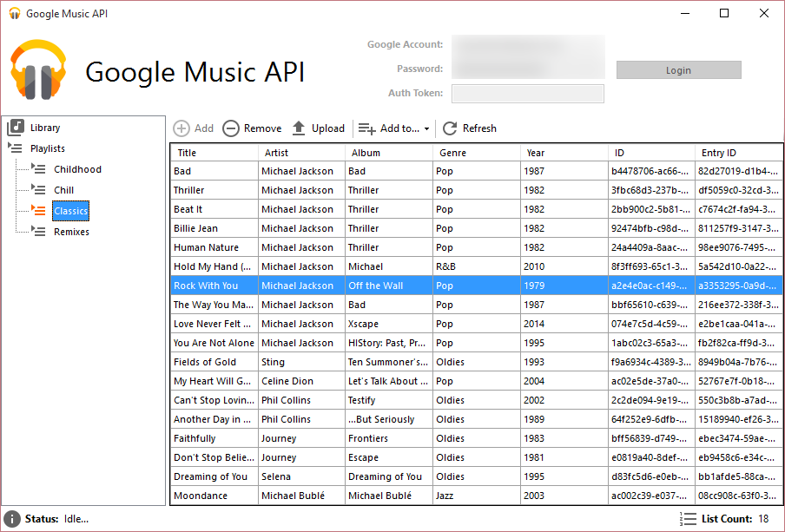The width and height of the screenshot is (785, 532).
Task: Click the Remixes playlist icon
Action: (x=38, y=231)
